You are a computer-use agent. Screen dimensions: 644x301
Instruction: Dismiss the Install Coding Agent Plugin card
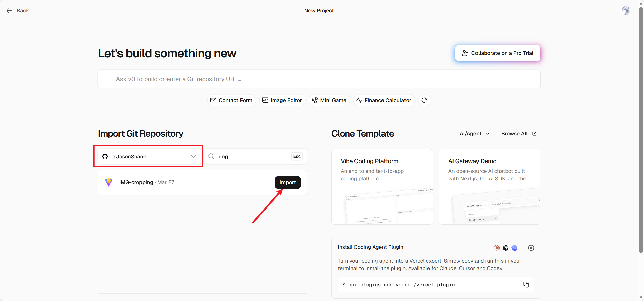531,248
